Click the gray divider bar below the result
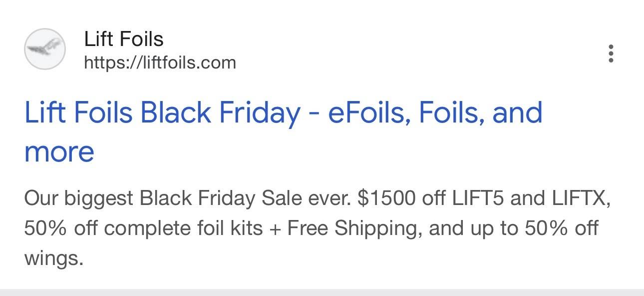Viewport: 644px width, 296px height. tap(322, 292)
